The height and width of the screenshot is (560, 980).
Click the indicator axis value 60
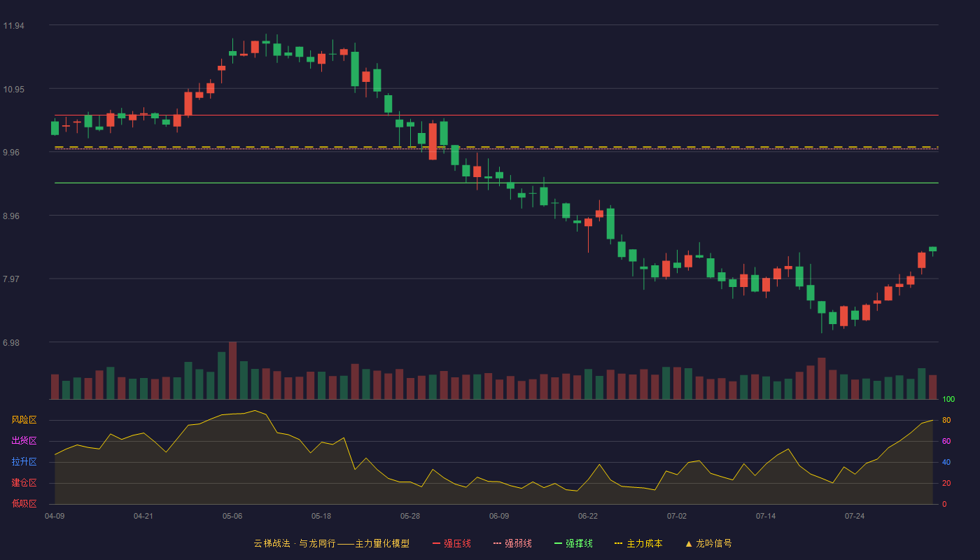coord(946,441)
